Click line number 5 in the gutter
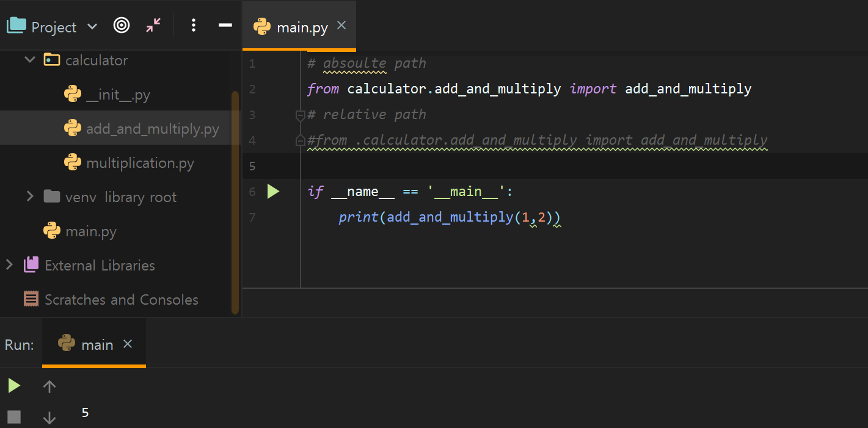 pyautogui.click(x=252, y=166)
